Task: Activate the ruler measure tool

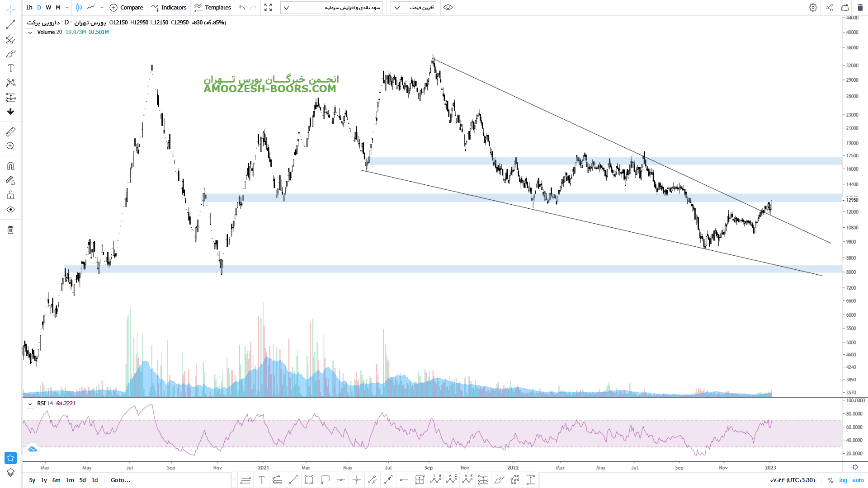Action: click(10, 131)
